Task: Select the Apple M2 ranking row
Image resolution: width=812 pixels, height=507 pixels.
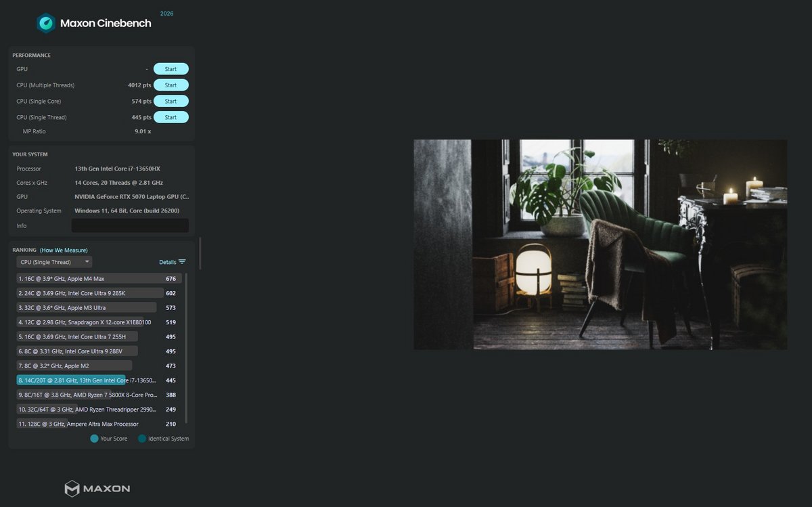Action: 99,366
